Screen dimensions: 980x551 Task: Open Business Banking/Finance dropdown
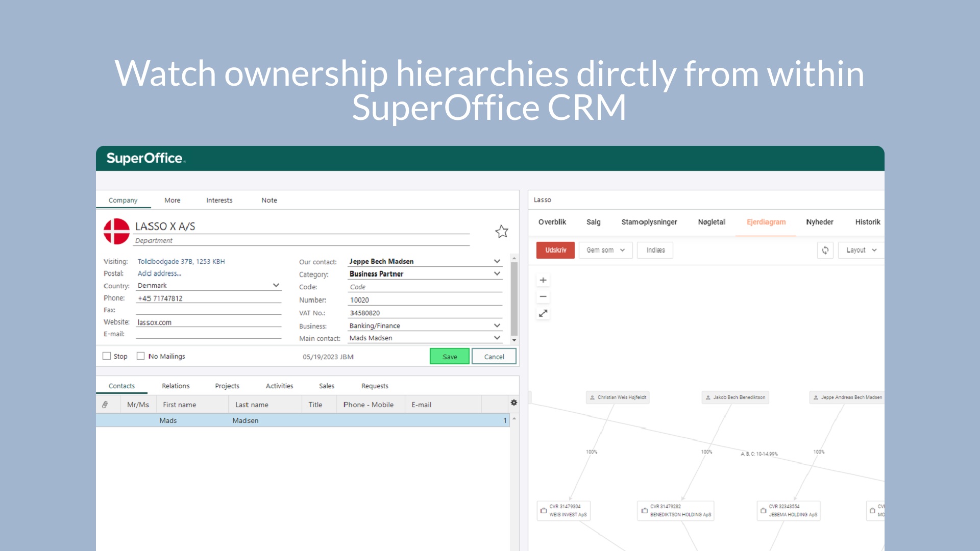click(x=497, y=325)
